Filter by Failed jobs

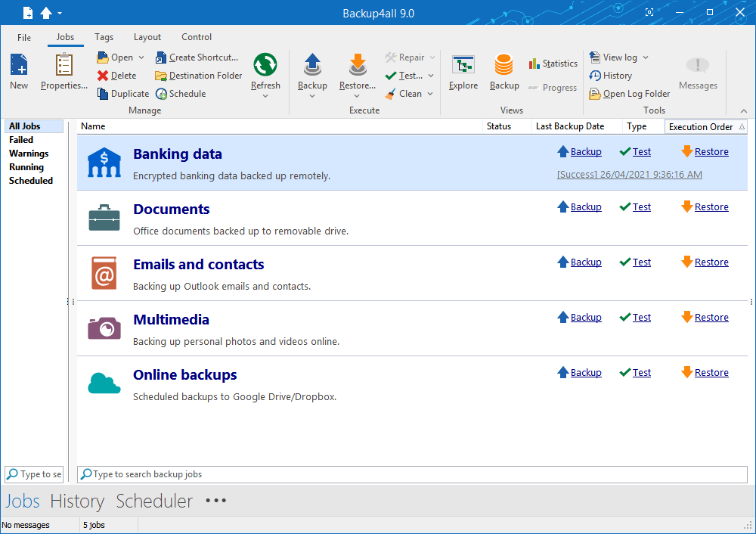(21, 140)
